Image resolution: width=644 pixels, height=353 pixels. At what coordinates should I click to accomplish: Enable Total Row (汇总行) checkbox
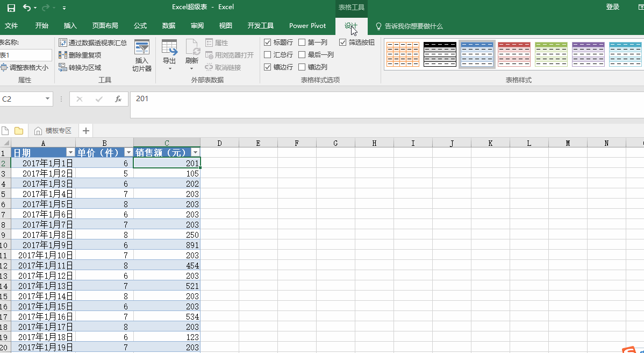pyautogui.click(x=267, y=55)
